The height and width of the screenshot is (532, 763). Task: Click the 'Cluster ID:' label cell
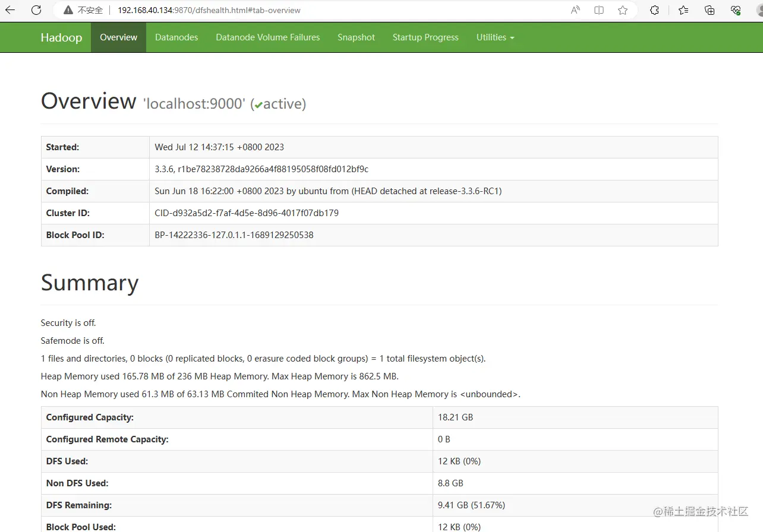click(95, 213)
